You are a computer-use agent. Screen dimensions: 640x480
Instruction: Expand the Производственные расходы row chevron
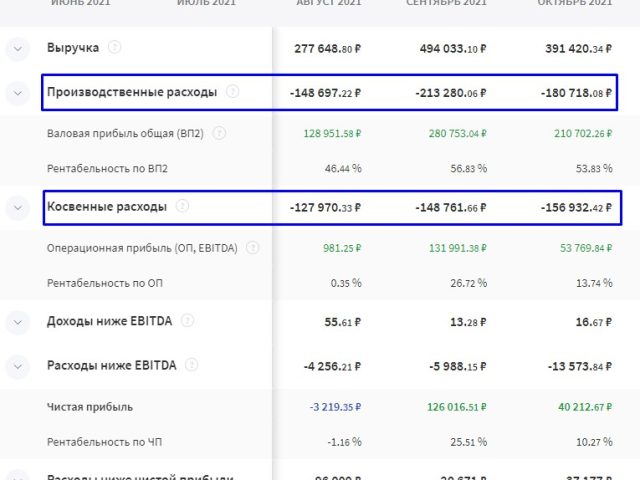[18, 93]
